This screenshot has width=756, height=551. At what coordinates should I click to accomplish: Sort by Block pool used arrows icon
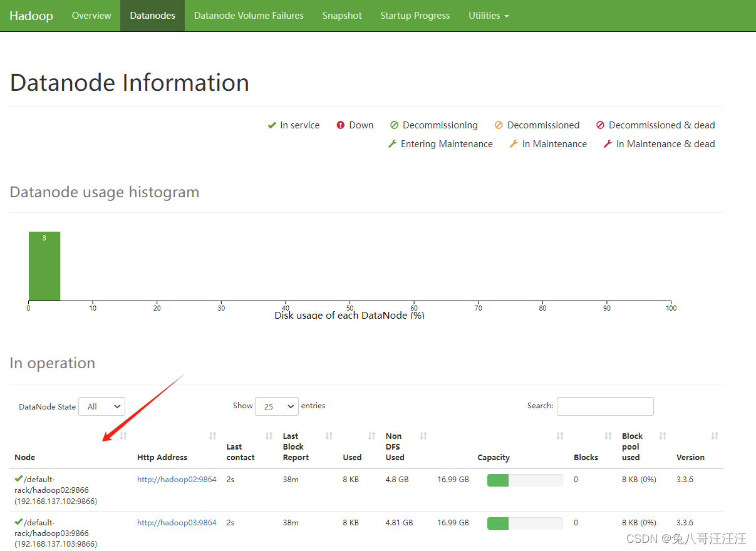coord(663,436)
